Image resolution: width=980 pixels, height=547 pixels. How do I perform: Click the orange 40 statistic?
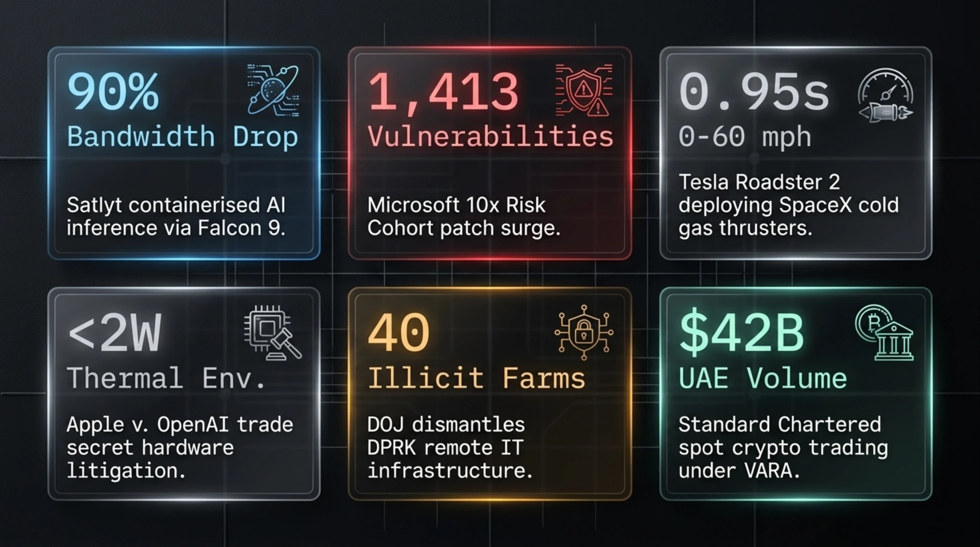click(399, 333)
